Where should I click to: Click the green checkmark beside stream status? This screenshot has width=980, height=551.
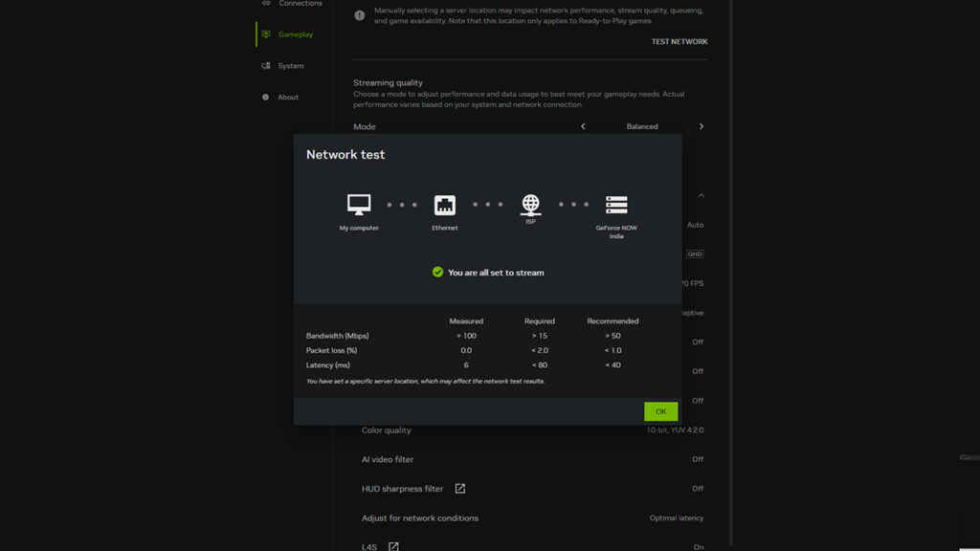coord(436,272)
